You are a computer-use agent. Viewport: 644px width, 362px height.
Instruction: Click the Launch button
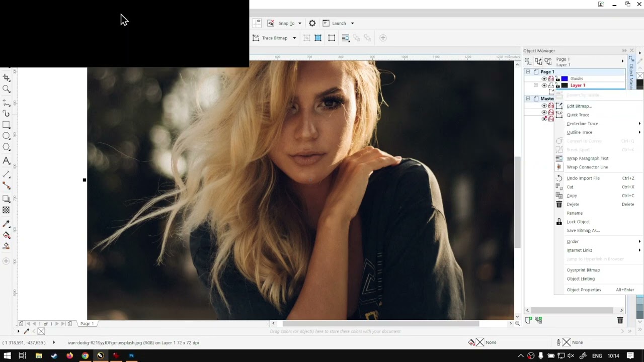(x=338, y=23)
